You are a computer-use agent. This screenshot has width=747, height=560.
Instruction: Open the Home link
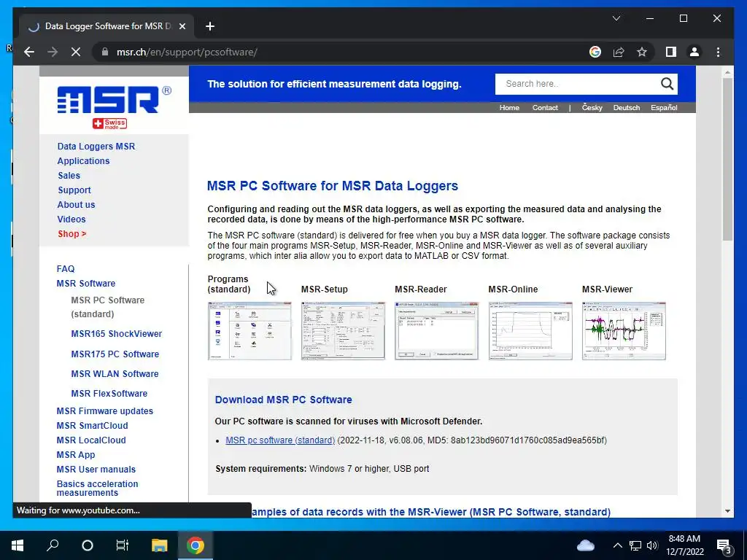click(509, 108)
